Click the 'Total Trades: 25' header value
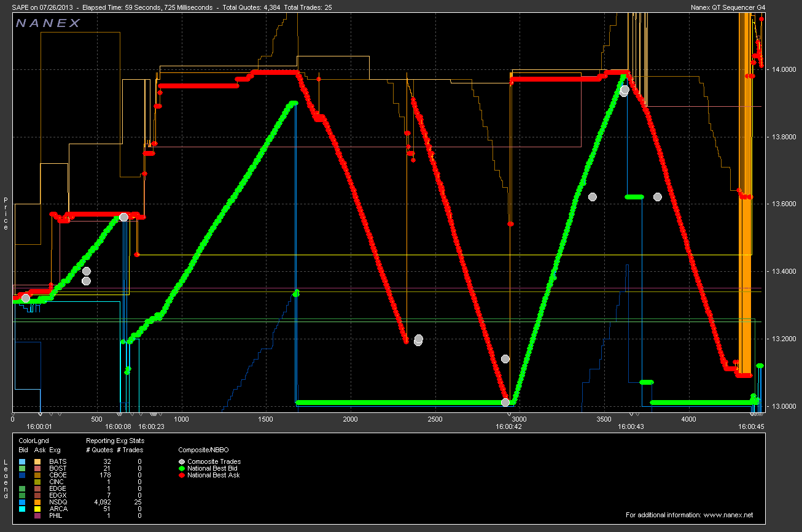 click(310, 7)
